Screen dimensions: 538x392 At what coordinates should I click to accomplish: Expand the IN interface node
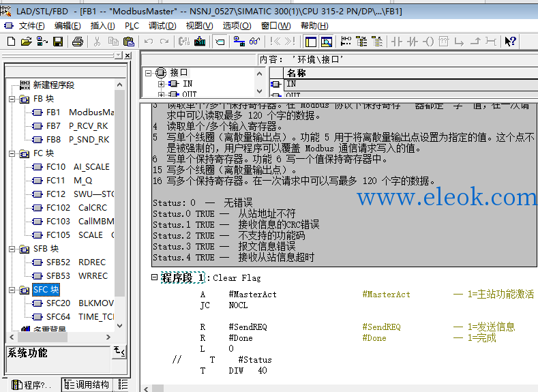[x=161, y=84]
